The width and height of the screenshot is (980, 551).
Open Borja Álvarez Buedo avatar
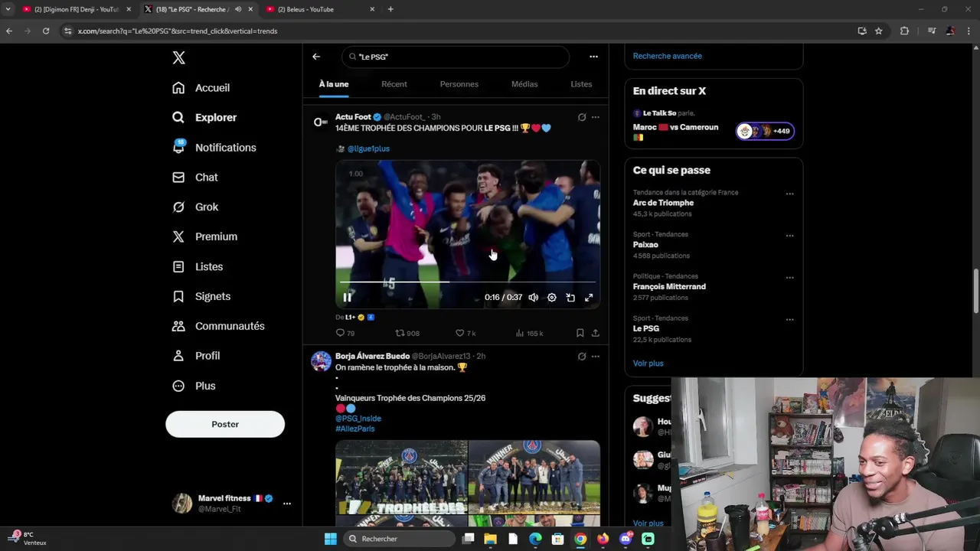(x=321, y=361)
